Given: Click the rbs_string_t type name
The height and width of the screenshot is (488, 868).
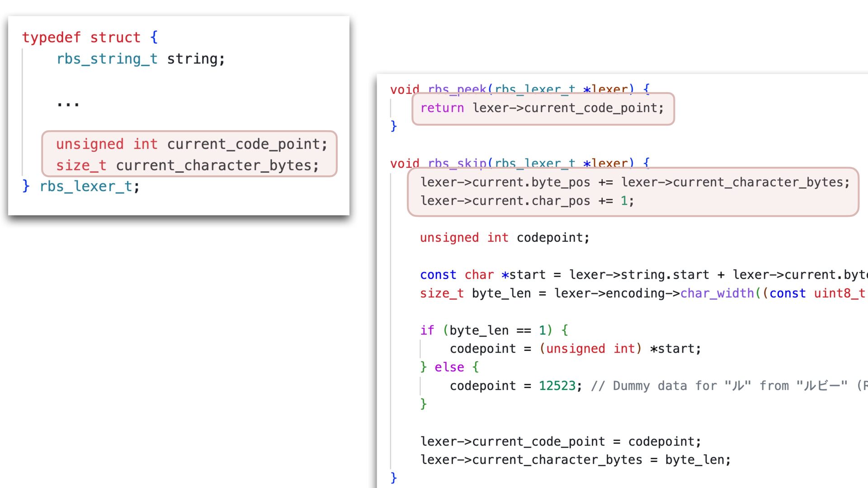Looking at the screenshot, I should pyautogui.click(x=107, y=59).
